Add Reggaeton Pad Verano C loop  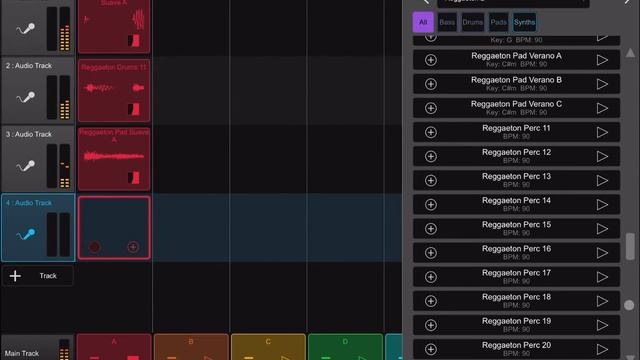coord(431,108)
